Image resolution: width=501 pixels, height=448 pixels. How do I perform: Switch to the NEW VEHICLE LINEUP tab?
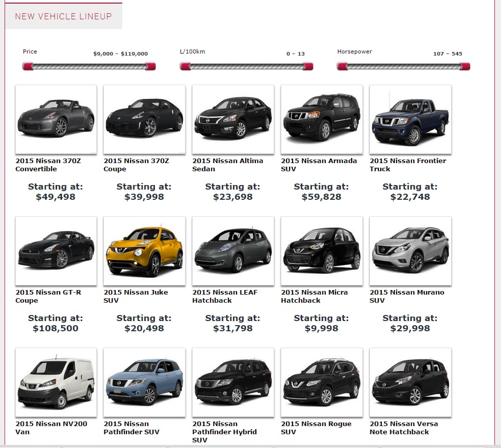63,16
